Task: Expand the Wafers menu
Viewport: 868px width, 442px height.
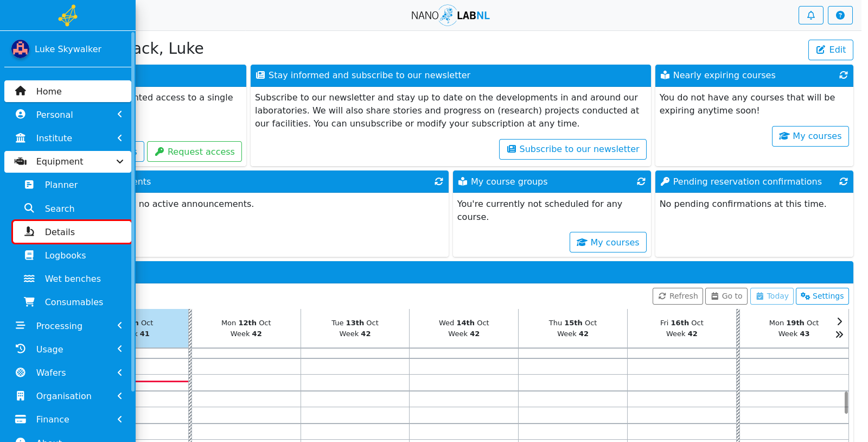Action: pos(68,372)
